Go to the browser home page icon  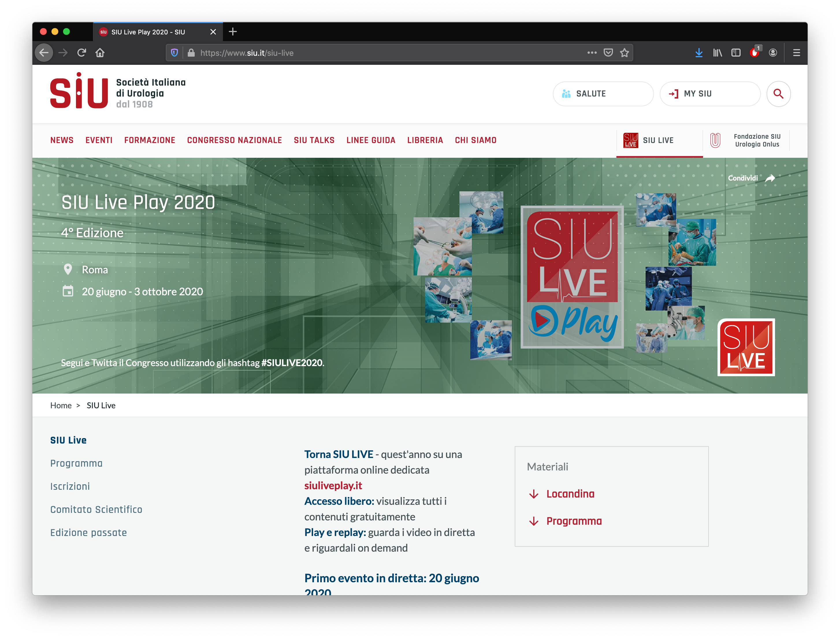coord(100,53)
